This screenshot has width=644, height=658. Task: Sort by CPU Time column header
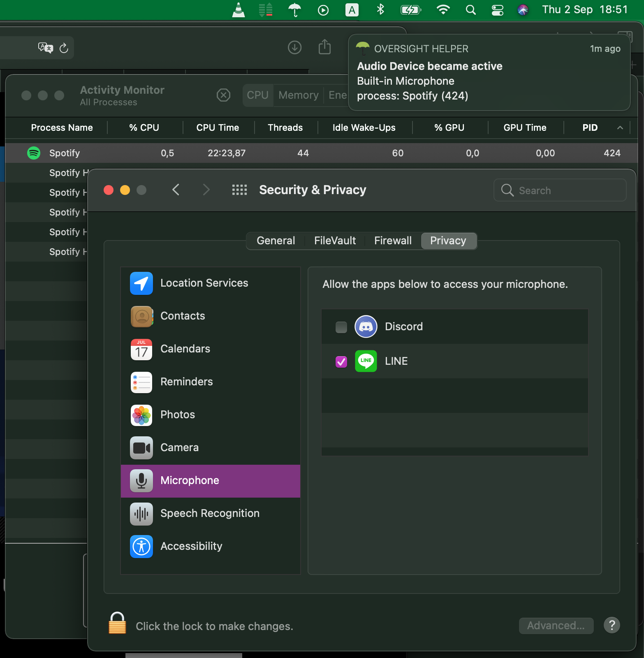218,127
